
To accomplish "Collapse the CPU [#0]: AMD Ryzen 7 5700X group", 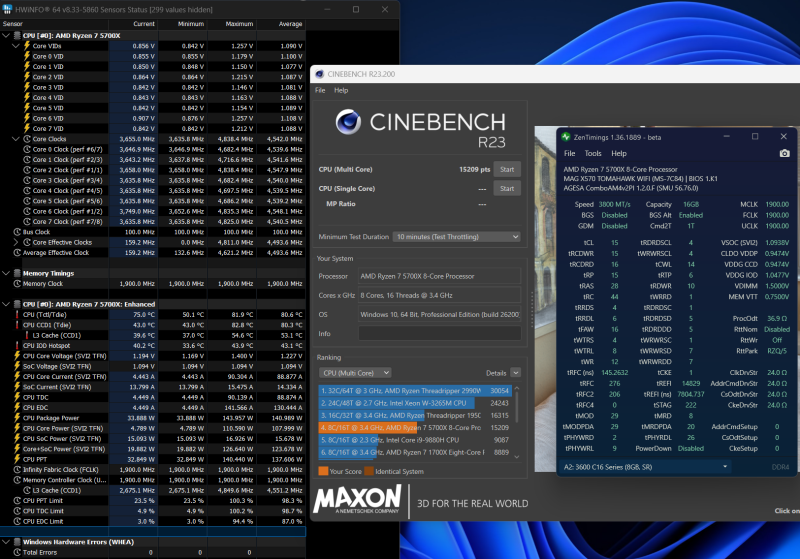I will pos(6,36).
